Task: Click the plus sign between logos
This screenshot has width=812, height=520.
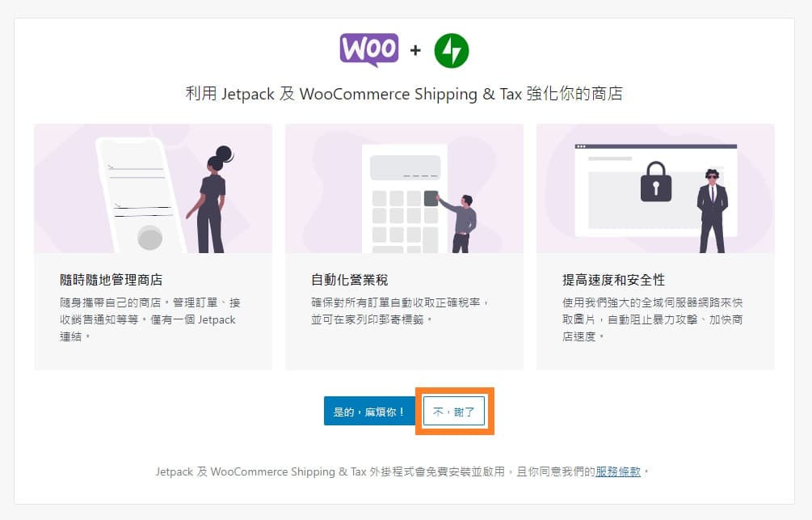Action: click(415, 50)
